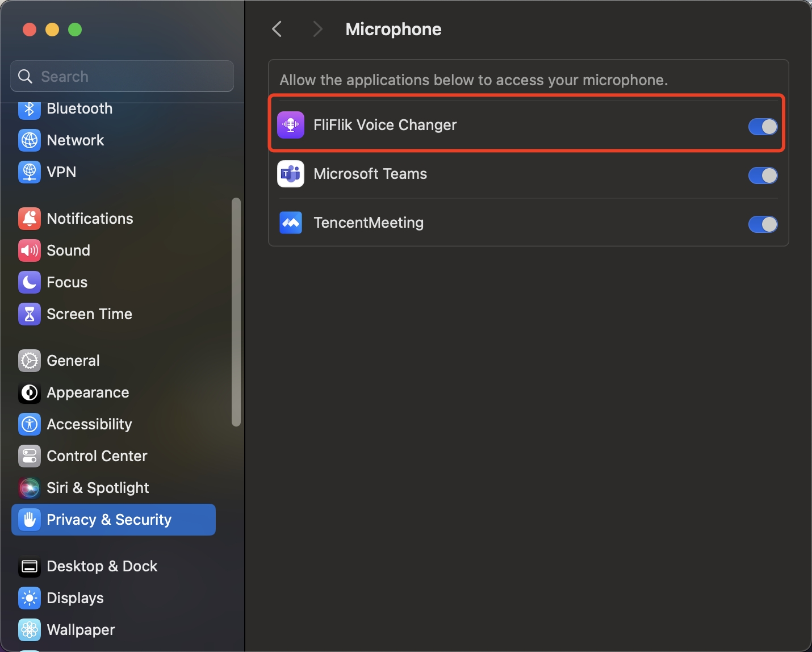Click the Search field
This screenshot has height=652, width=812.
pos(122,76)
